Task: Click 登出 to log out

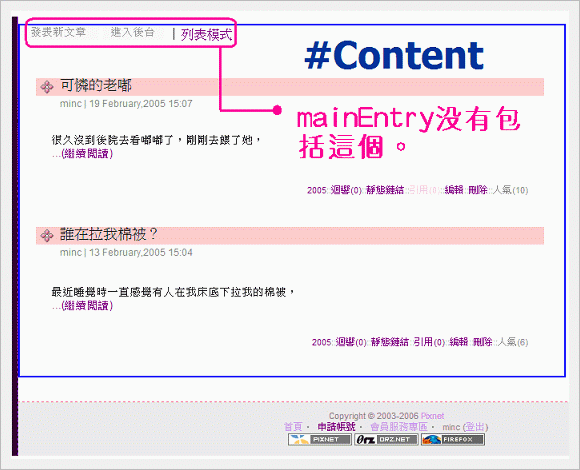Action: 475,427
